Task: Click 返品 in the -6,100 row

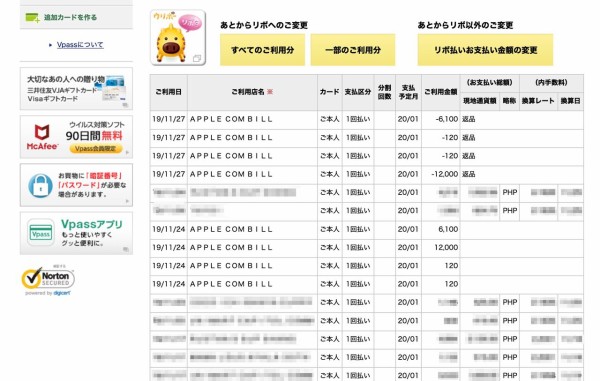Action: pyautogui.click(x=468, y=119)
